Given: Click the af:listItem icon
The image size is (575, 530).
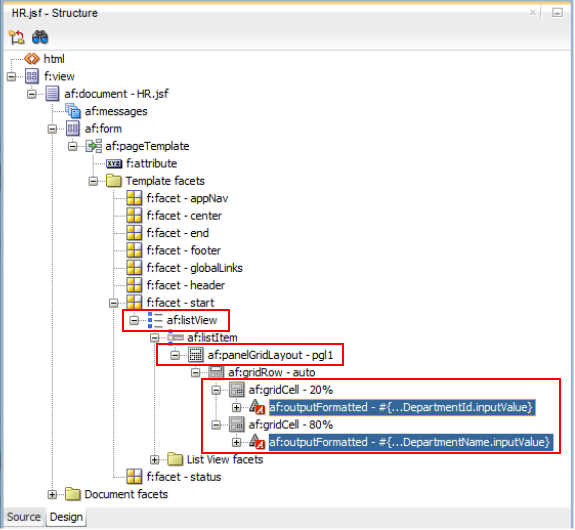Looking at the screenshot, I should tap(176, 337).
